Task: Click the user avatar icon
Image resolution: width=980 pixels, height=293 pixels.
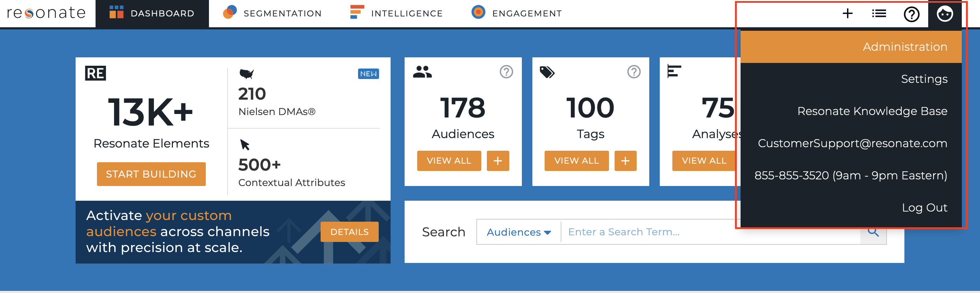Action: click(x=944, y=14)
